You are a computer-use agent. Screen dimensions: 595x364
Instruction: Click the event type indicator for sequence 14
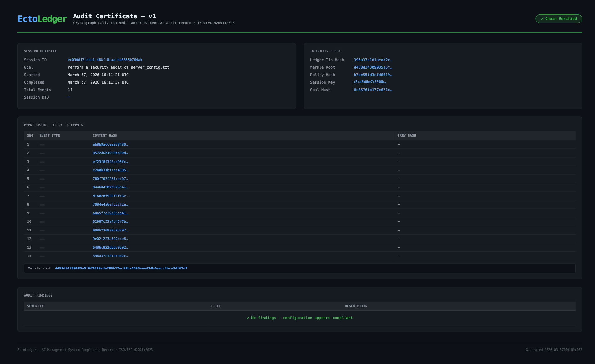coord(42,256)
